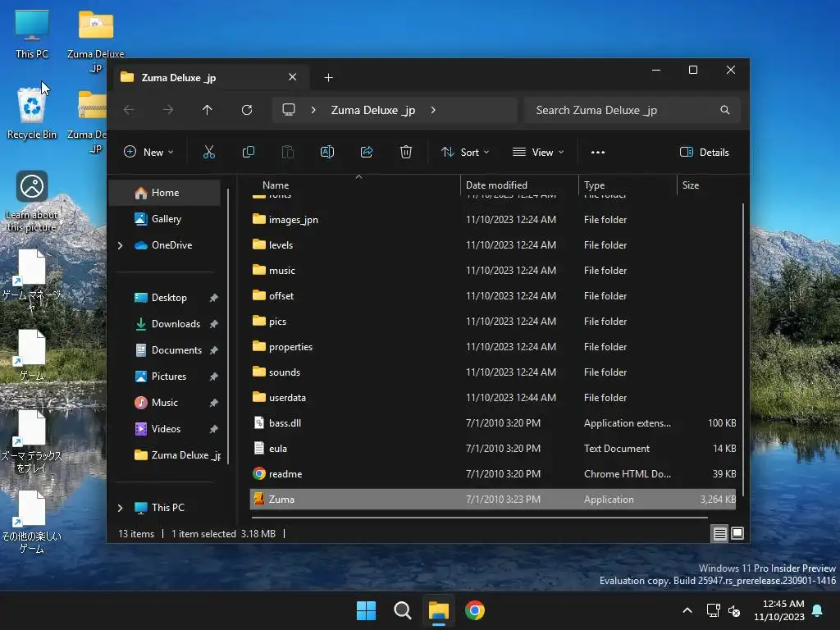The width and height of the screenshot is (840, 630).
Task: Expand chevron after Zuma Deluxe _jp breadcrumb
Action: [433, 110]
